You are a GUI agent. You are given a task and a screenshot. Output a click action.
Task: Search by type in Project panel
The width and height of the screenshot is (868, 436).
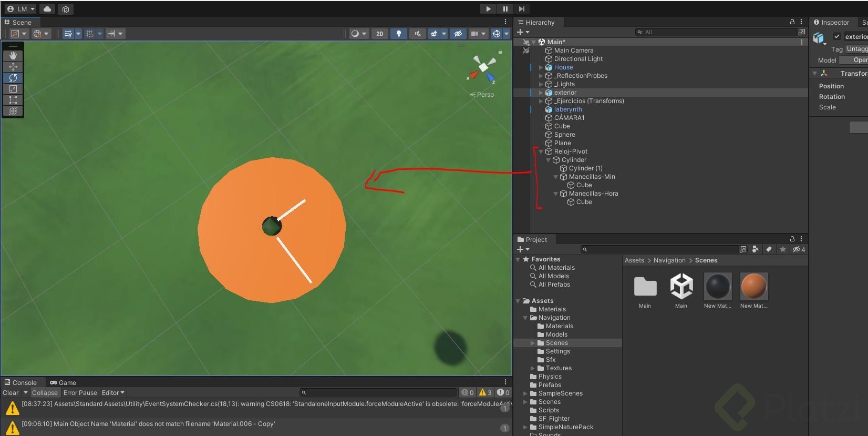pyautogui.click(x=756, y=249)
